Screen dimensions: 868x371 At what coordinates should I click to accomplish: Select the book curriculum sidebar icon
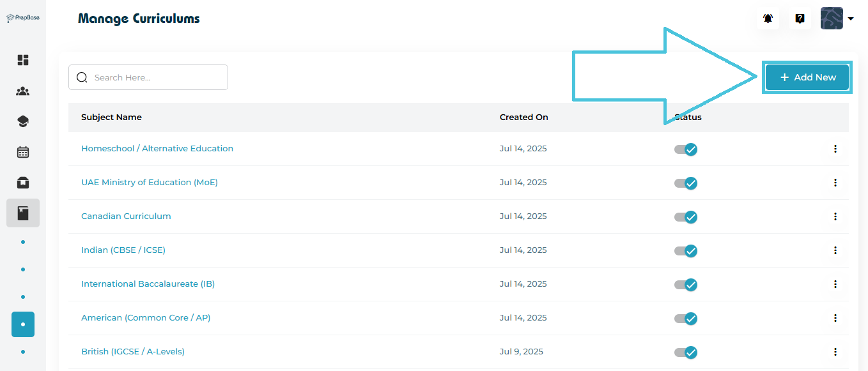23,213
